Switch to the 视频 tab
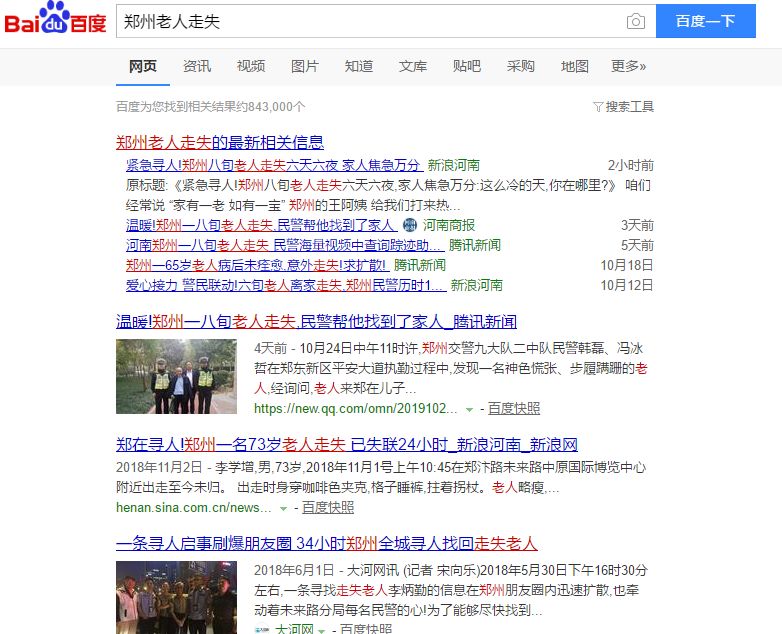The height and width of the screenshot is (634, 782). pos(250,66)
